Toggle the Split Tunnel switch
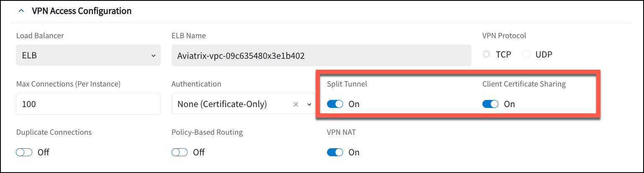 335,104
